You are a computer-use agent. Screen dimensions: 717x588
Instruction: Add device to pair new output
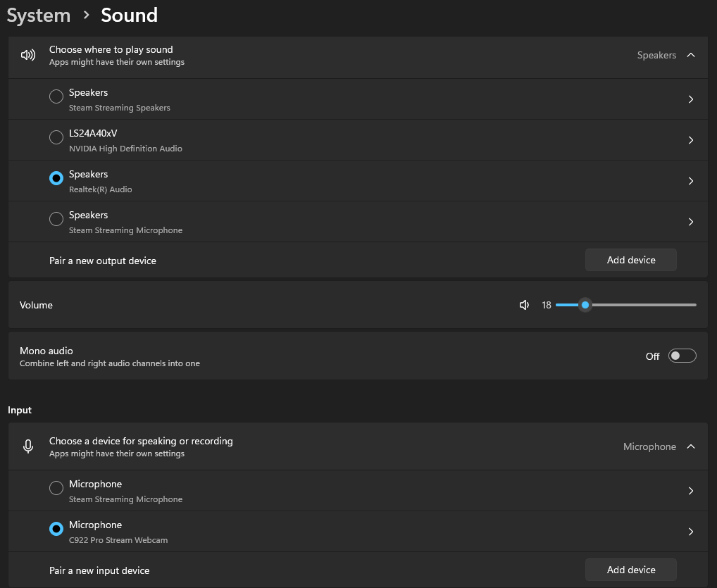(630, 260)
